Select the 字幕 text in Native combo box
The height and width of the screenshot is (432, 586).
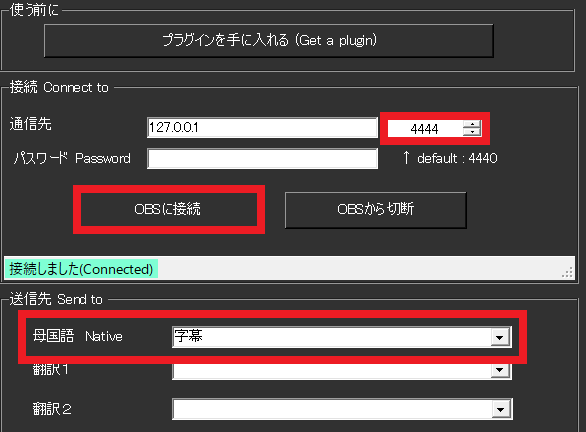pyautogui.click(x=188, y=336)
